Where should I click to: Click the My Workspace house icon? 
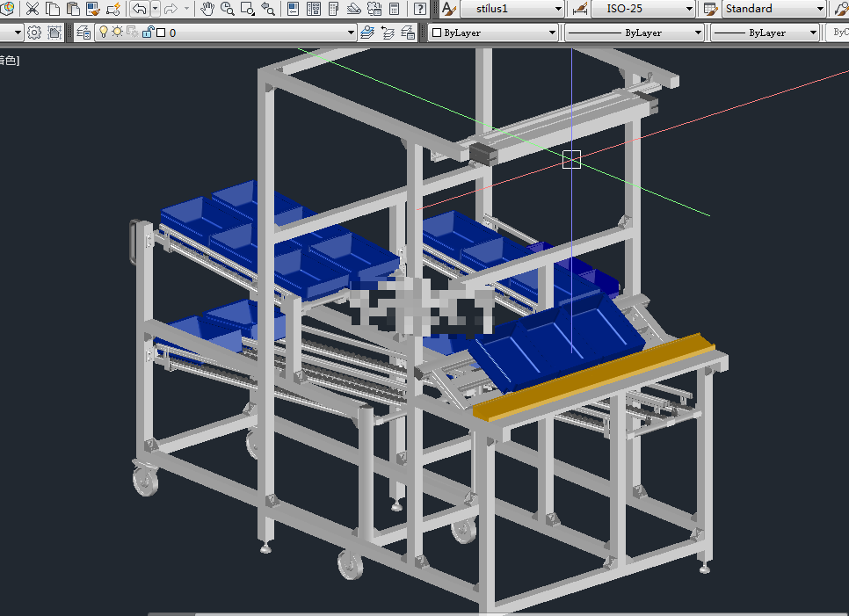tap(54, 33)
